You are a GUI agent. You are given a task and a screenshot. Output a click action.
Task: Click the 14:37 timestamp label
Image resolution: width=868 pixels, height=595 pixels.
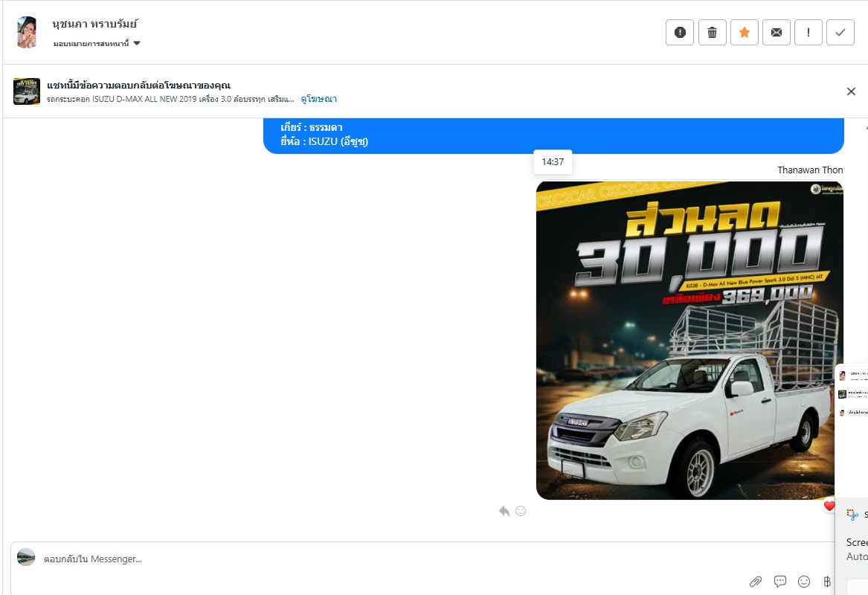pyautogui.click(x=553, y=161)
